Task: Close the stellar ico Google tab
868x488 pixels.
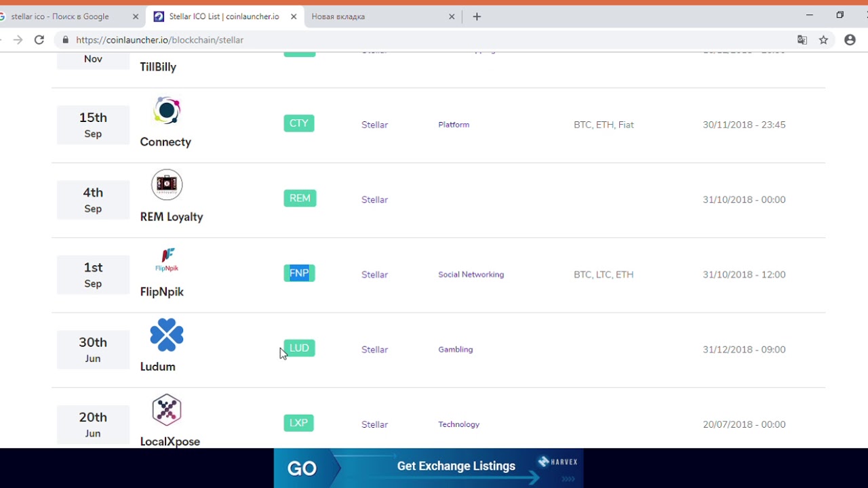Action: [x=135, y=16]
